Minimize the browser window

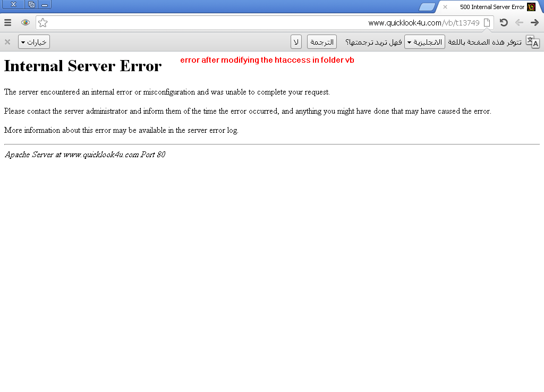point(45,5)
